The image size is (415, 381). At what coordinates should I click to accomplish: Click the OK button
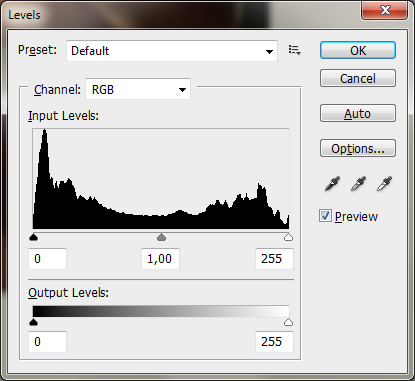pos(358,50)
